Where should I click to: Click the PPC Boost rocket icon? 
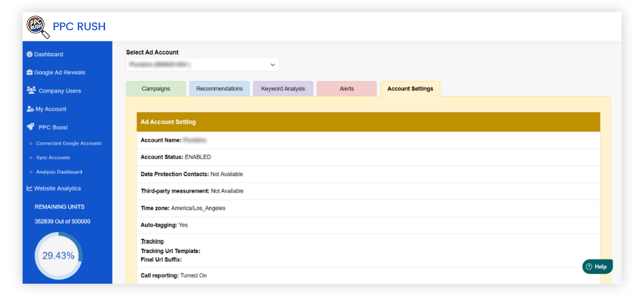tap(30, 127)
